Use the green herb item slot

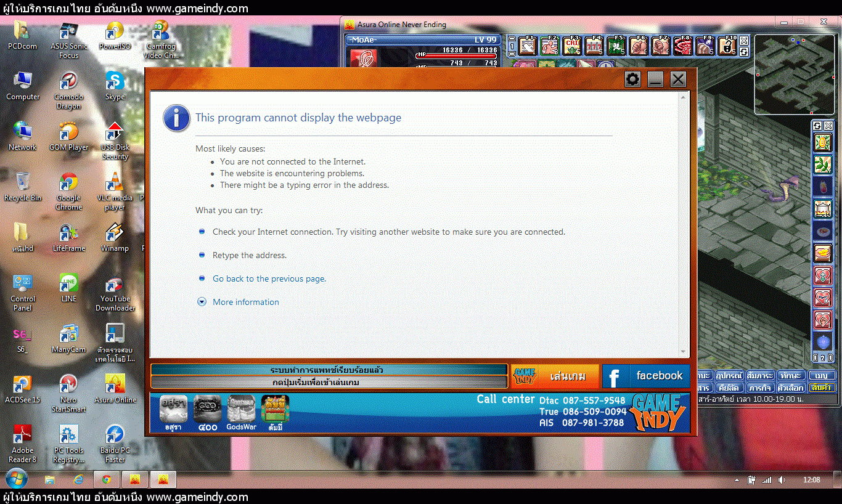(823, 165)
